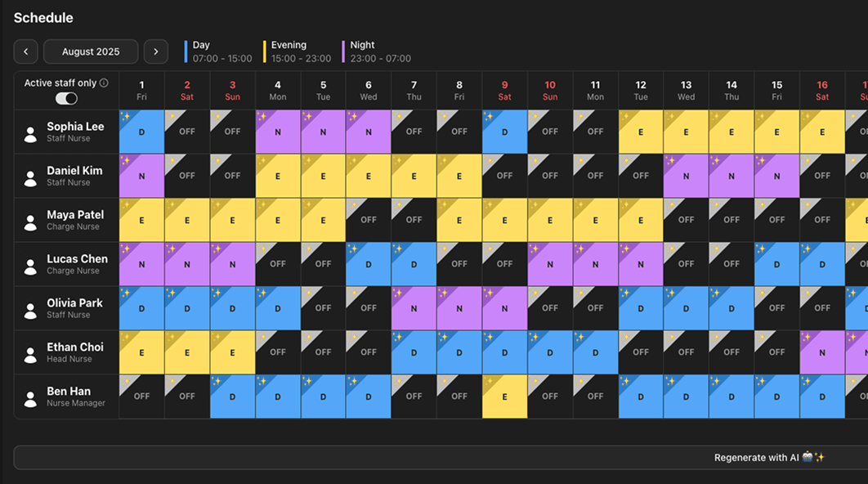868x484 pixels.
Task: Toggle the Active staff only switch
Action: (x=66, y=98)
